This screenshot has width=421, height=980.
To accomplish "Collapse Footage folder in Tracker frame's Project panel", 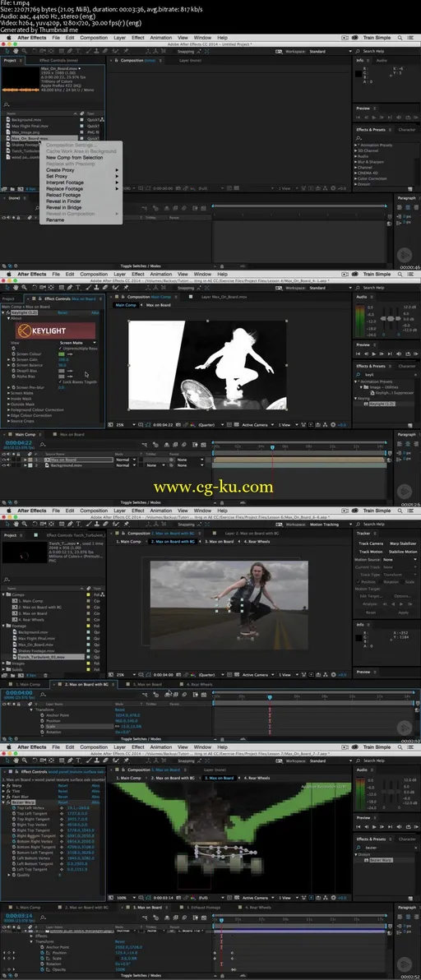I will tap(4, 626).
